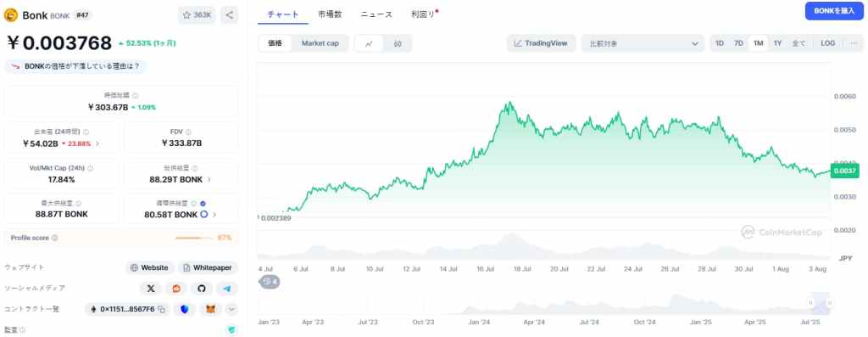Click info icon beside Vol/Mkt Cap (24h)
Viewport: 868px width, 337px height.
click(90, 168)
